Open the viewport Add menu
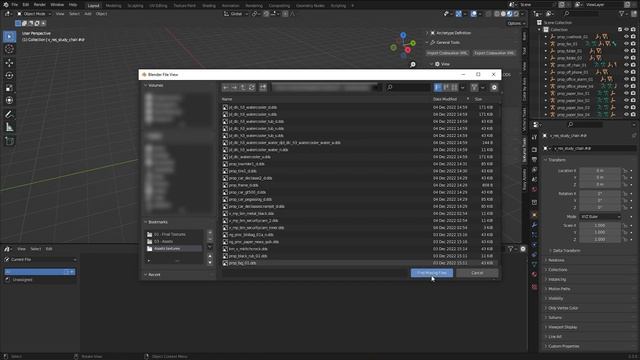The width and height of the screenshot is (640, 360). (x=88, y=14)
